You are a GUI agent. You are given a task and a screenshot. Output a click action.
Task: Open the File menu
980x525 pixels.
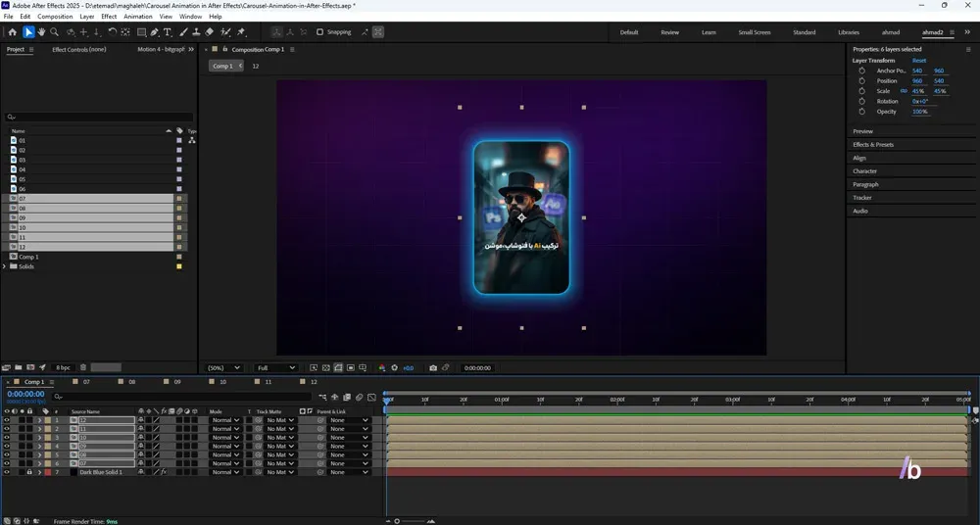8,17
